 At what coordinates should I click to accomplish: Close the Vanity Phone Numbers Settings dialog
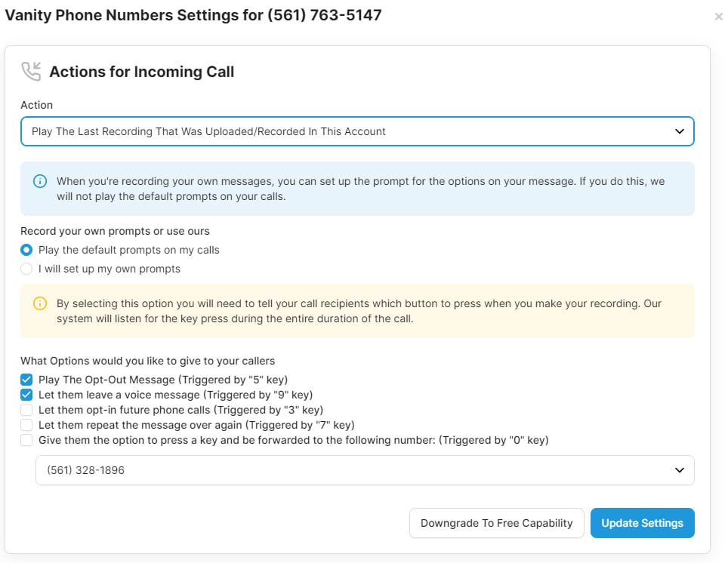coord(718,17)
